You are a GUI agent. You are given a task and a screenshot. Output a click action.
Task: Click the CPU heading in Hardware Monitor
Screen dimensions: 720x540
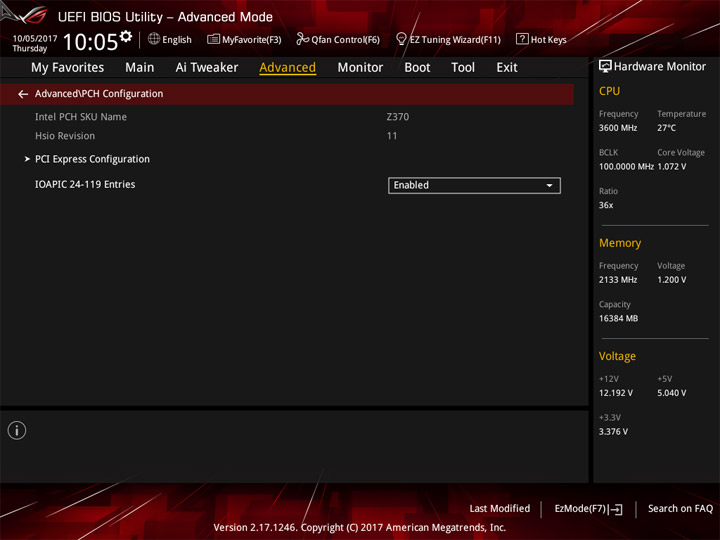pos(609,91)
